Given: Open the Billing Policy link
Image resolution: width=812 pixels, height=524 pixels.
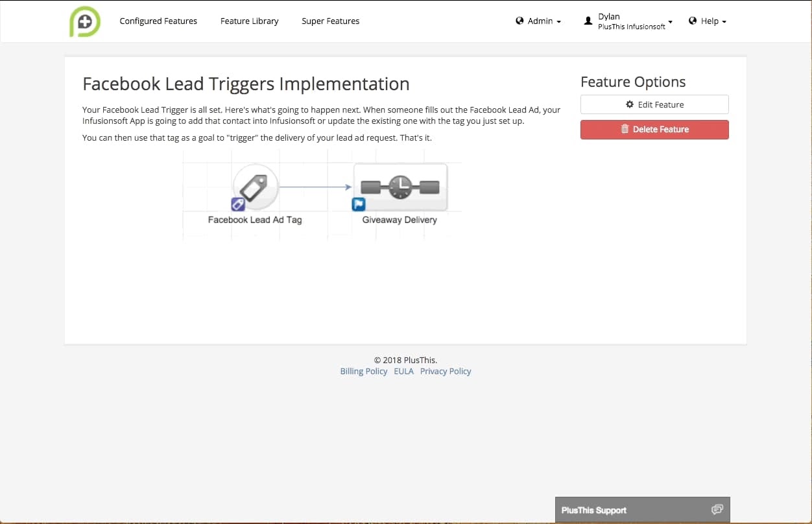Looking at the screenshot, I should [x=363, y=372].
